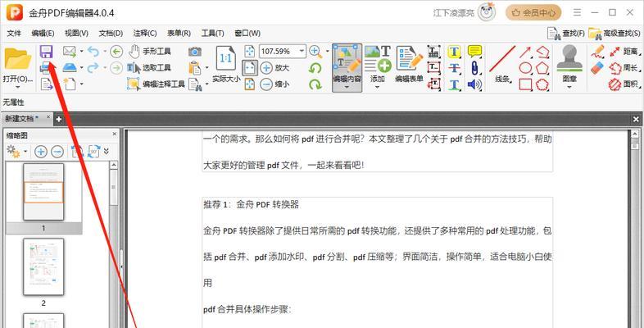Click the 编辑表单 edit form icon
Viewport: 644px width, 328px height.
[409, 64]
